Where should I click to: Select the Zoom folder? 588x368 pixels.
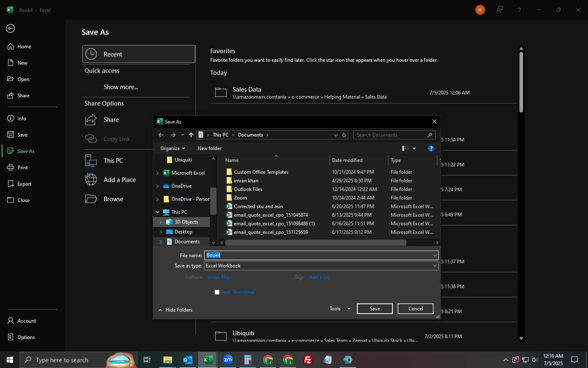240,198
